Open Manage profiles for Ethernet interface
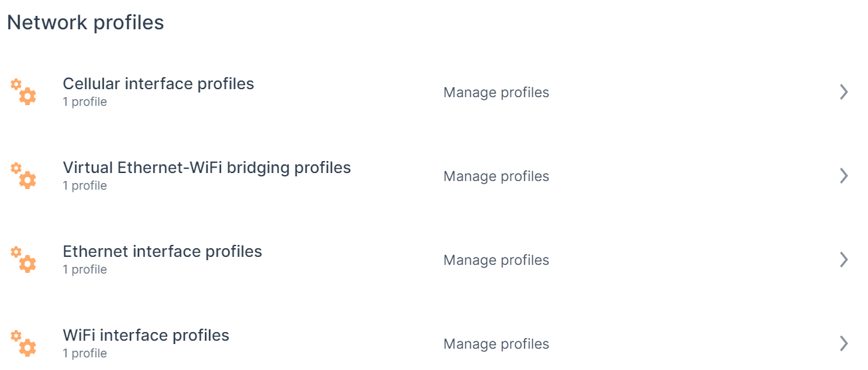This screenshot has width=868, height=370. point(496,260)
